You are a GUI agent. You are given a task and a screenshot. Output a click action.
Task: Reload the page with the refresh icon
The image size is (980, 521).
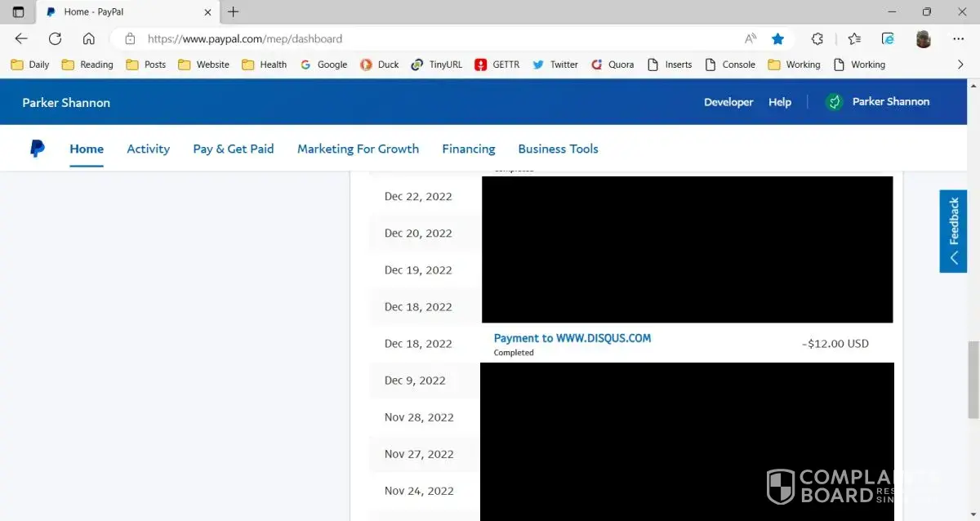(55, 38)
